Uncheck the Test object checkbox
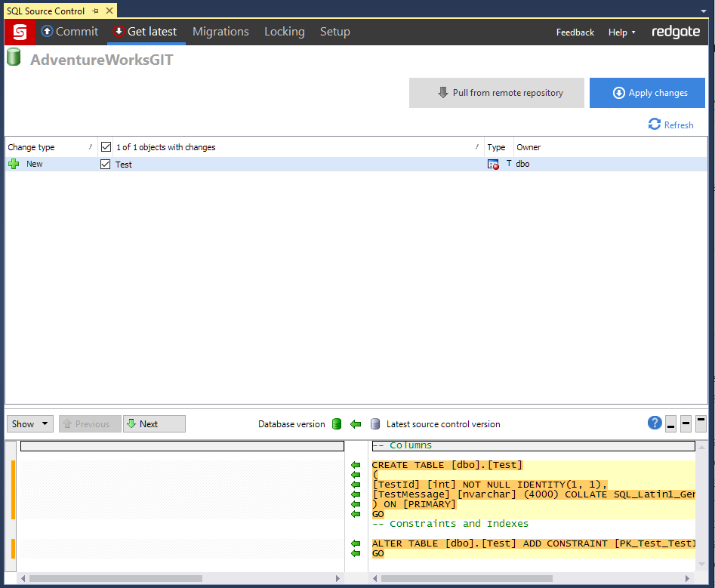Image resolution: width=715 pixels, height=588 pixels. (106, 163)
